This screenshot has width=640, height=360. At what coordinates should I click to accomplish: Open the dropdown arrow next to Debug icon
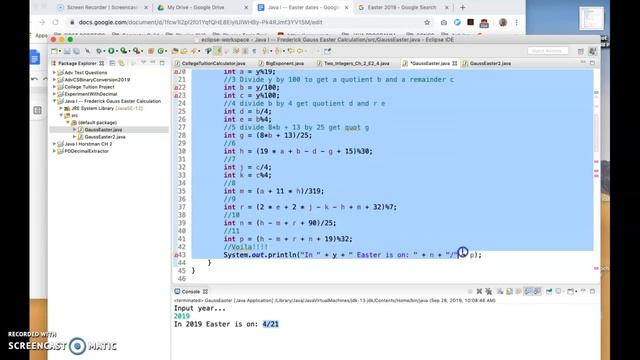click(x=104, y=51)
